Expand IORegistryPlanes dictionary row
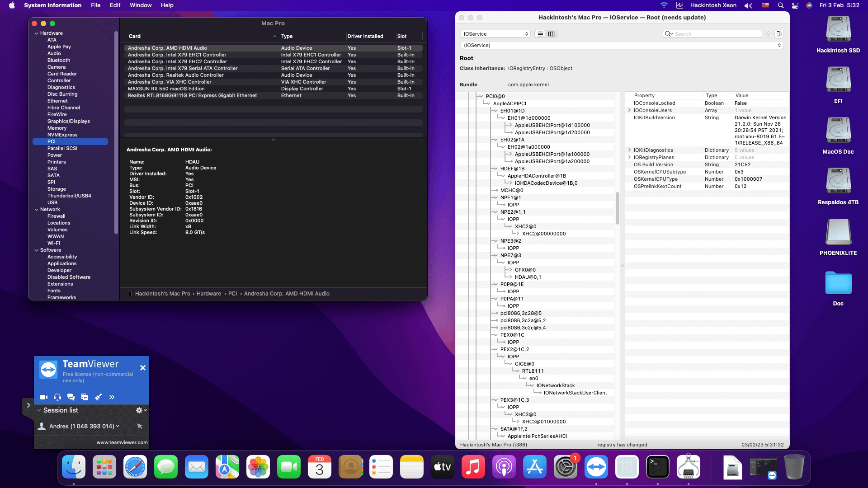868x488 pixels. pyautogui.click(x=629, y=157)
